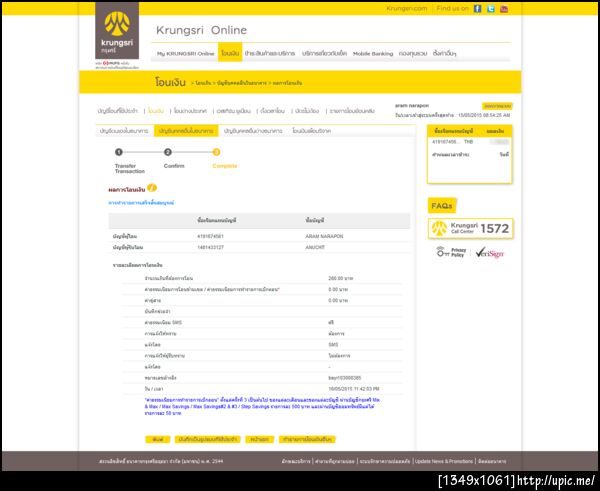The height and width of the screenshot is (491, 600).
Task: Click the recipient name ANUCHIT
Action: (315, 248)
